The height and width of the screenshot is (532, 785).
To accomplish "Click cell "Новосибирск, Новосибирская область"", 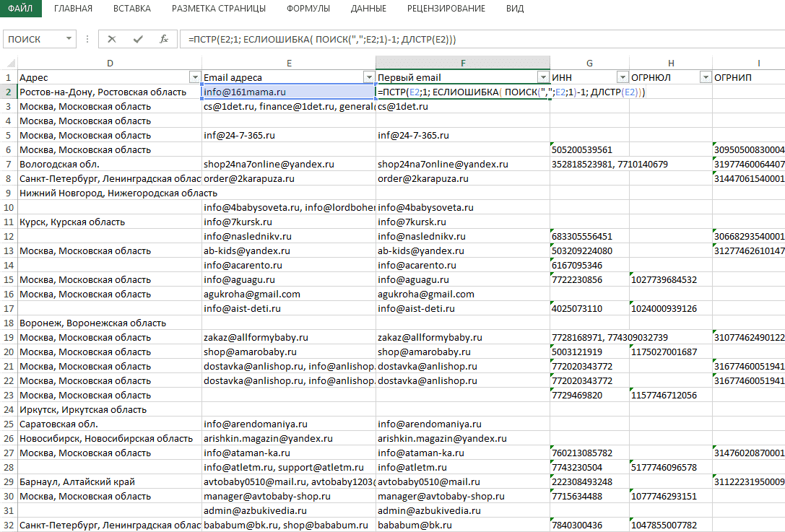I will (x=110, y=439).
